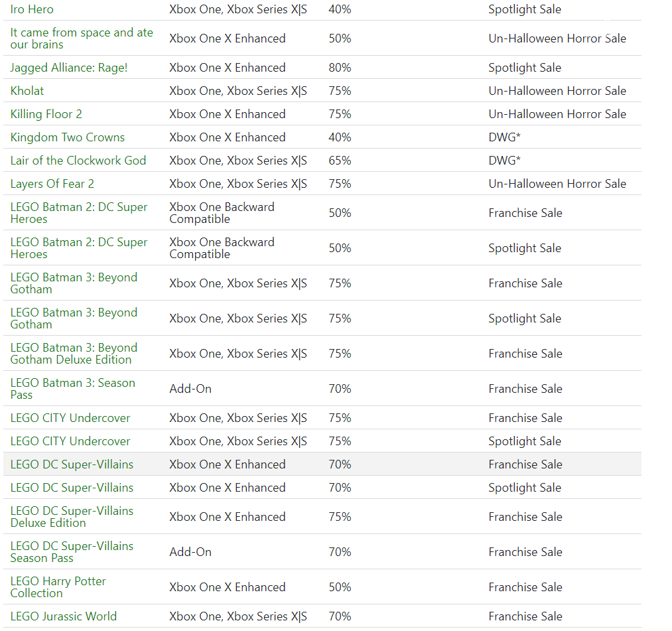This screenshot has height=631, width=672.
Task: Open LEGO Batman 3 Deluxe Edition link
Action: pyautogui.click(x=74, y=354)
